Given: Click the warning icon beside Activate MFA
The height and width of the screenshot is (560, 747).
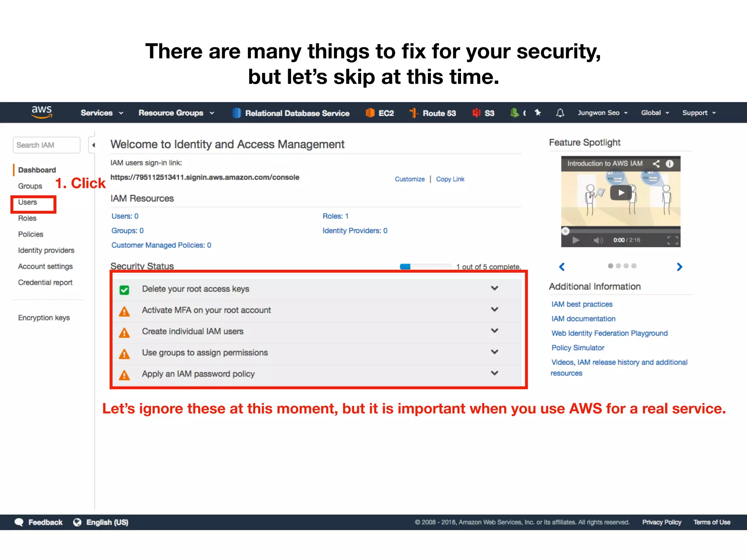Looking at the screenshot, I should coord(124,311).
